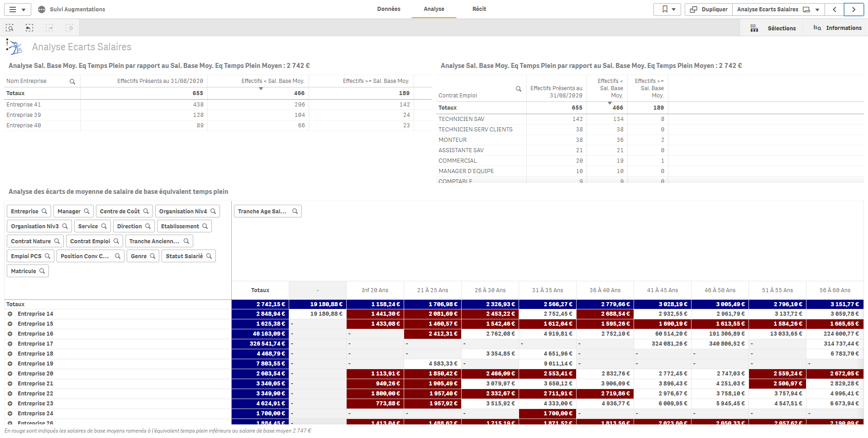This screenshot has height=438, width=868.
Task: Expand the Entreprise 20 row
Action: coord(10,374)
